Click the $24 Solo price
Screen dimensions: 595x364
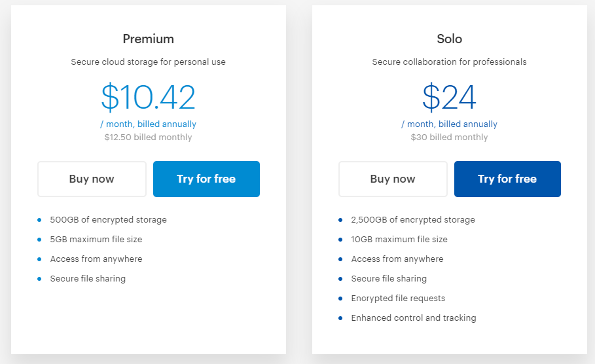450,97
